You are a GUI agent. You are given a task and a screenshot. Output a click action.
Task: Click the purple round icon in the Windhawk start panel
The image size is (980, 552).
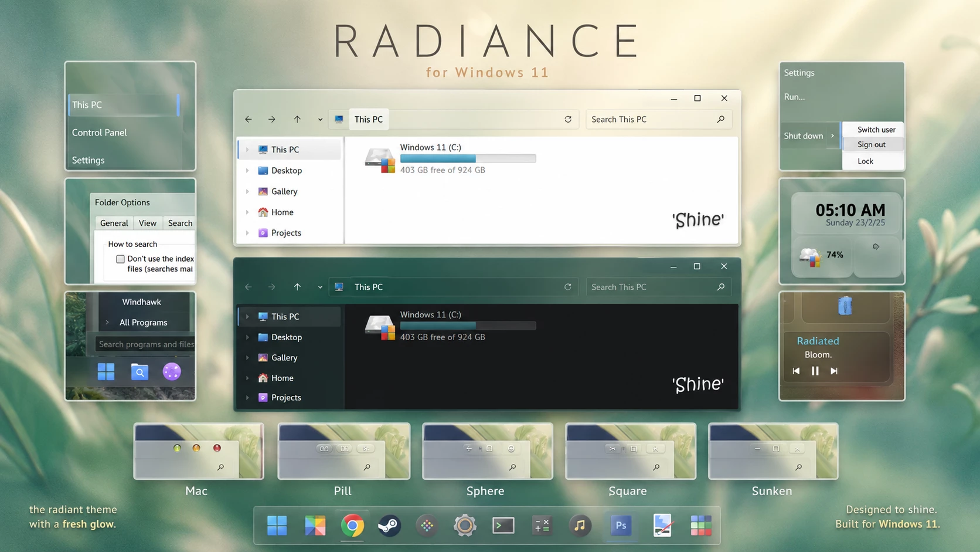pos(172,371)
